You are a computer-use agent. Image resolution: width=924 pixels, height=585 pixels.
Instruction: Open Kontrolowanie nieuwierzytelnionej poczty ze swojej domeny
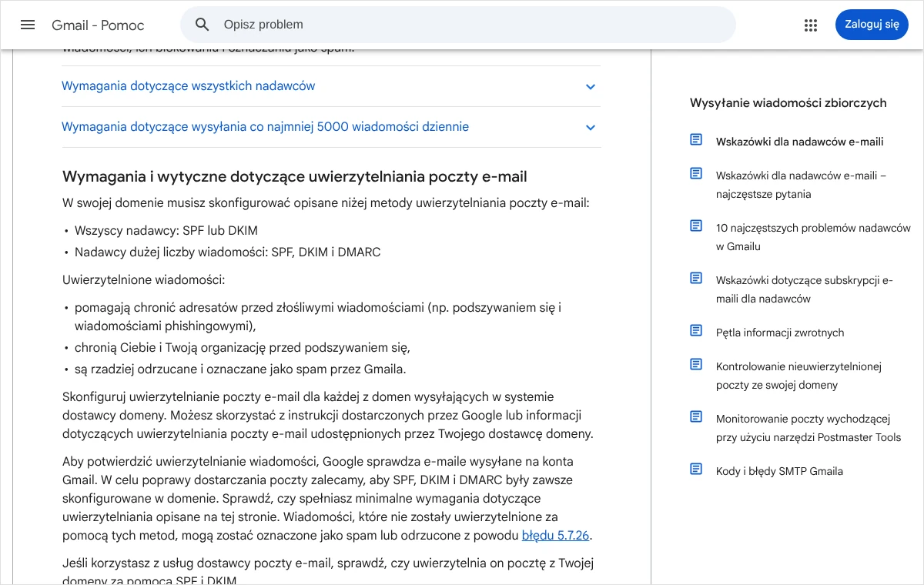coord(798,376)
